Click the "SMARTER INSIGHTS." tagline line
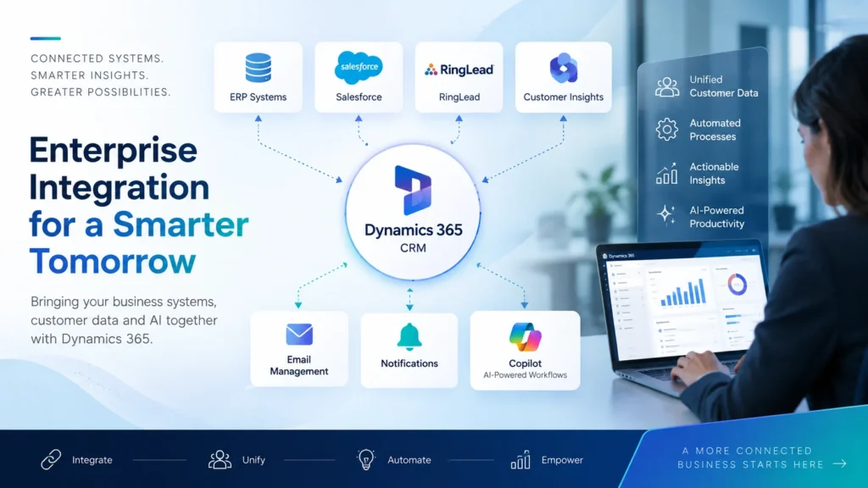Viewport: 868px width, 488px height. click(x=89, y=75)
